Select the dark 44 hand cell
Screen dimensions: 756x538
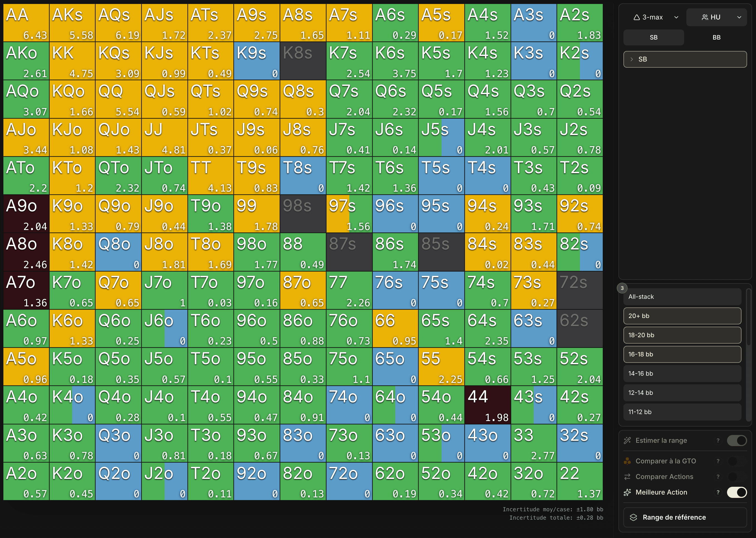pos(488,405)
